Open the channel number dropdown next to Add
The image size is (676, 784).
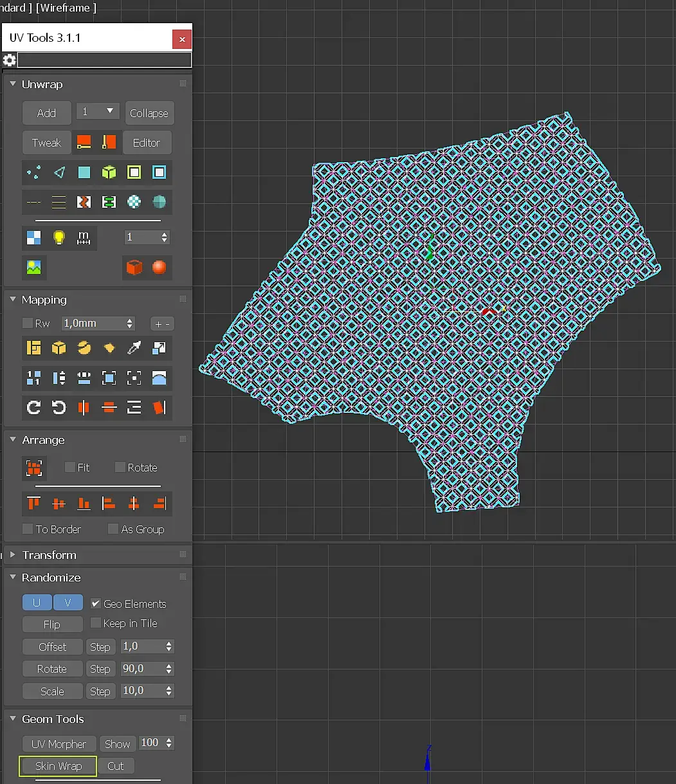click(x=98, y=111)
